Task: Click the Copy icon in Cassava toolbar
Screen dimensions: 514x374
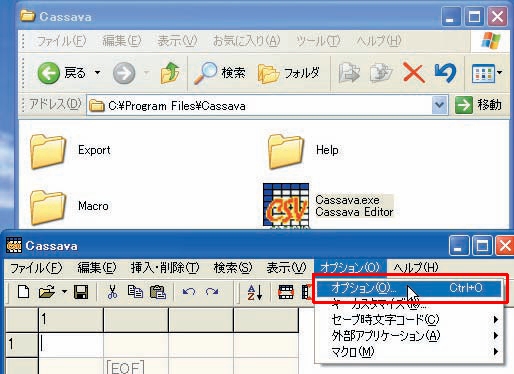Action: (x=135, y=292)
